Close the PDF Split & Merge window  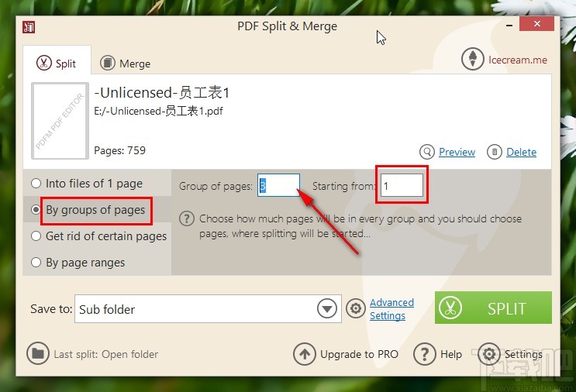536,24
